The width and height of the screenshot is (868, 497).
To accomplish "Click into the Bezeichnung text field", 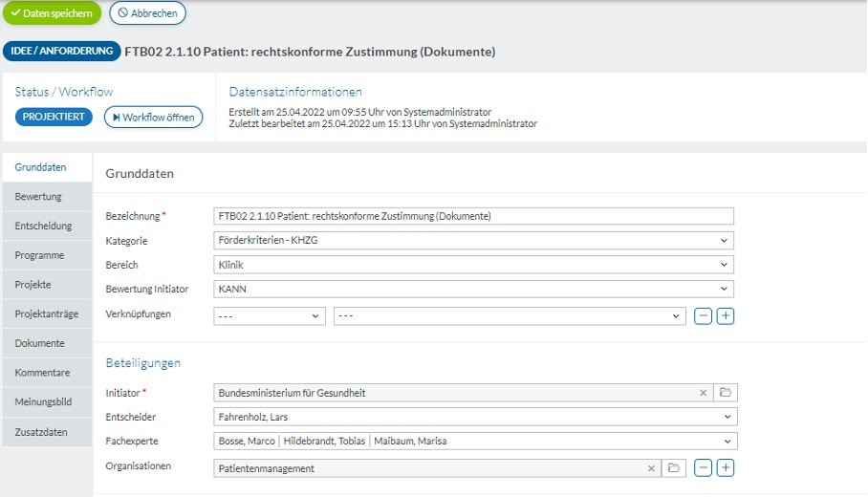I will tap(473, 216).
